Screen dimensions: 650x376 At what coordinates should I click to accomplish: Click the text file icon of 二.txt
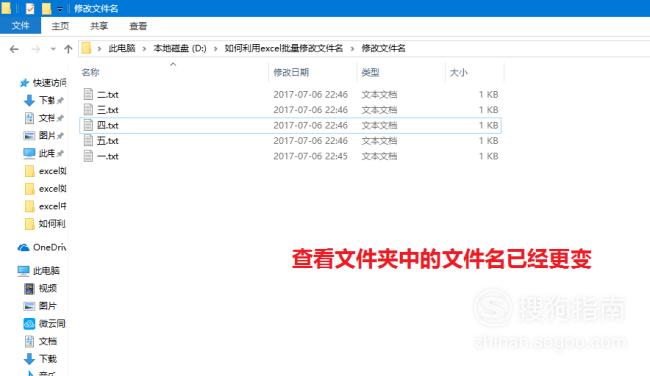(88, 94)
